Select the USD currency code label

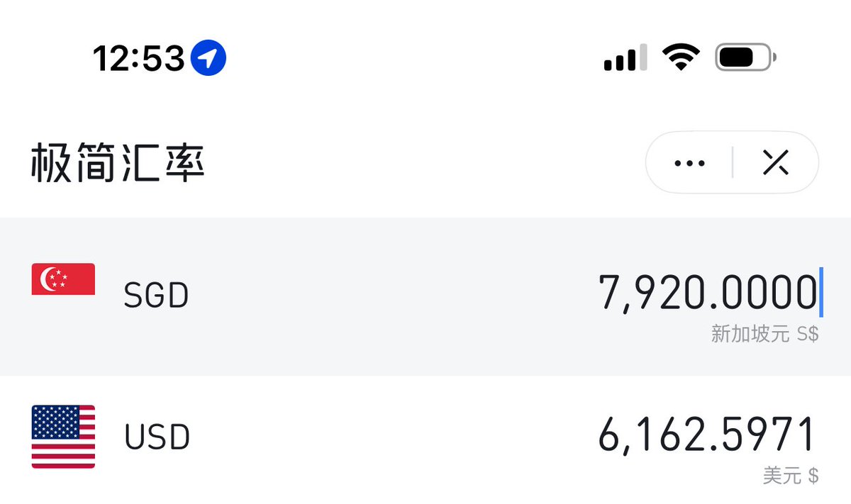[x=157, y=437]
